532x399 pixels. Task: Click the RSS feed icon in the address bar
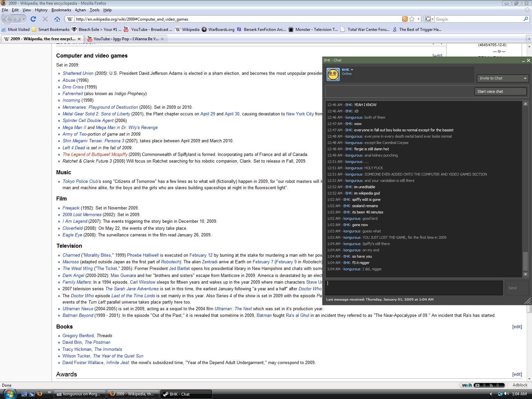(405, 19)
